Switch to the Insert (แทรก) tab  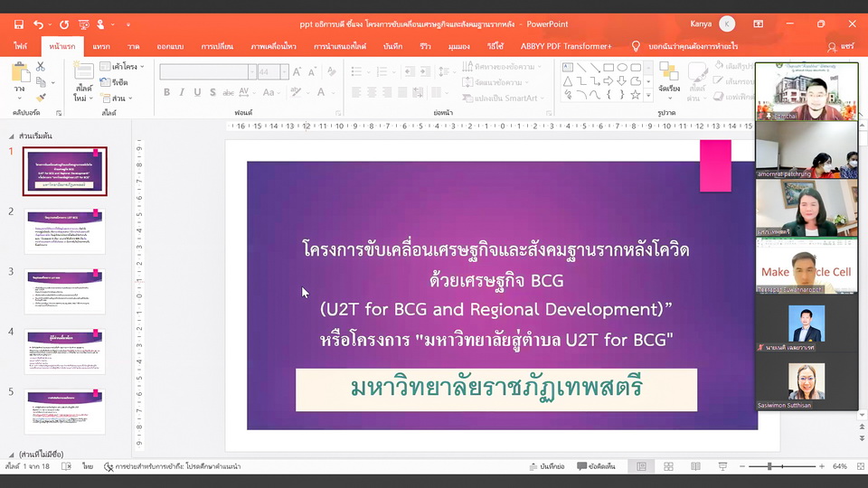[x=100, y=46]
